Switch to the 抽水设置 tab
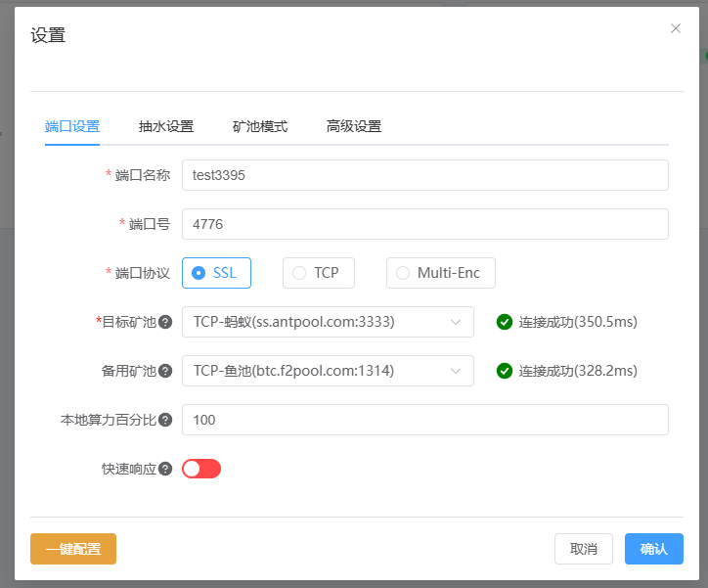 [166, 126]
